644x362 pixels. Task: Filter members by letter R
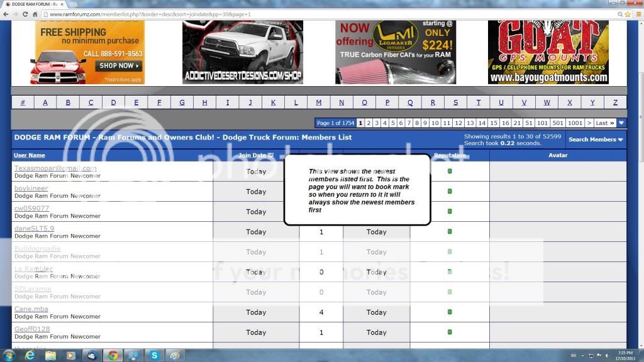pyautogui.click(x=433, y=102)
